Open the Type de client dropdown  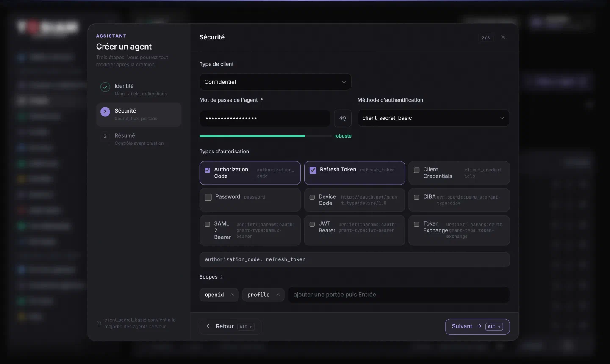click(x=275, y=82)
